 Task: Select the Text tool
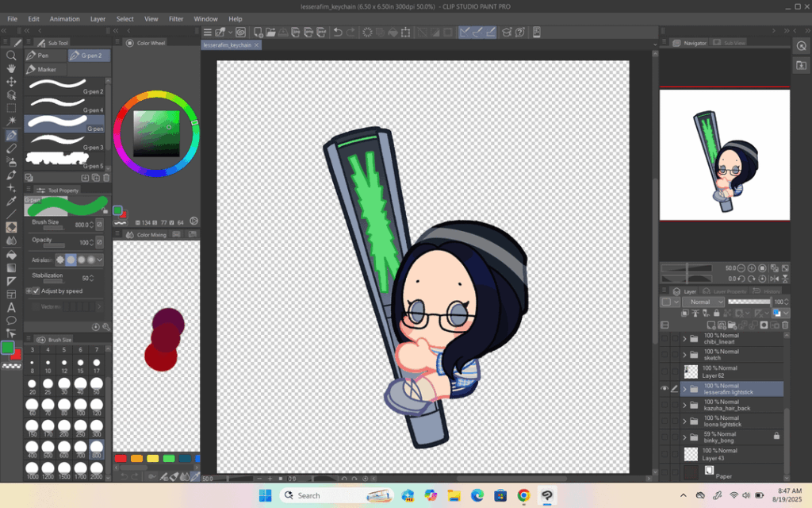(11, 307)
